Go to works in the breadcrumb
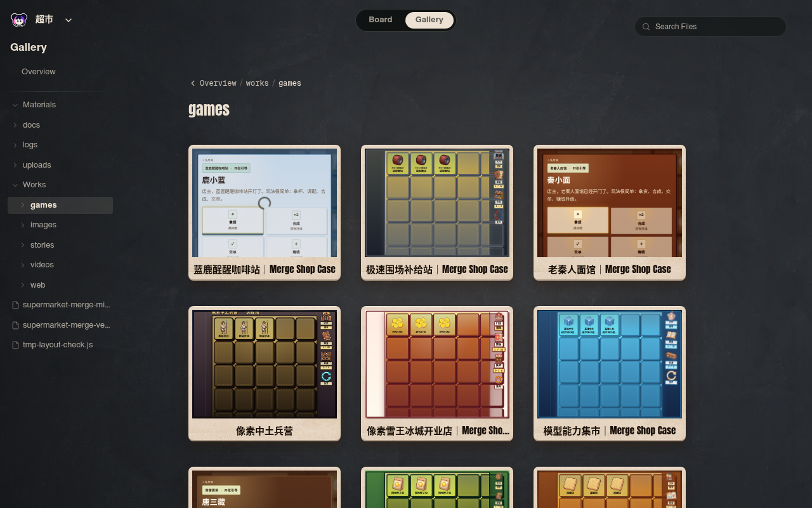This screenshot has width=812, height=508. pos(257,83)
